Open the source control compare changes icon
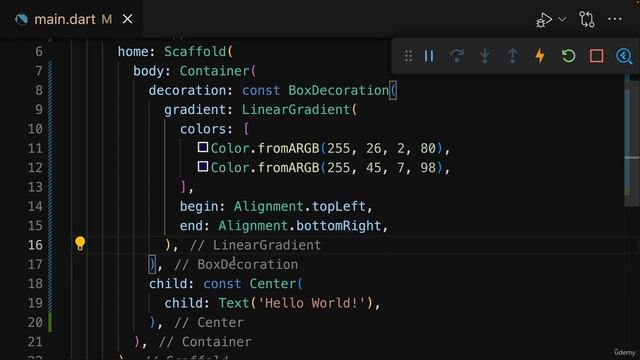 tap(587, 19)
